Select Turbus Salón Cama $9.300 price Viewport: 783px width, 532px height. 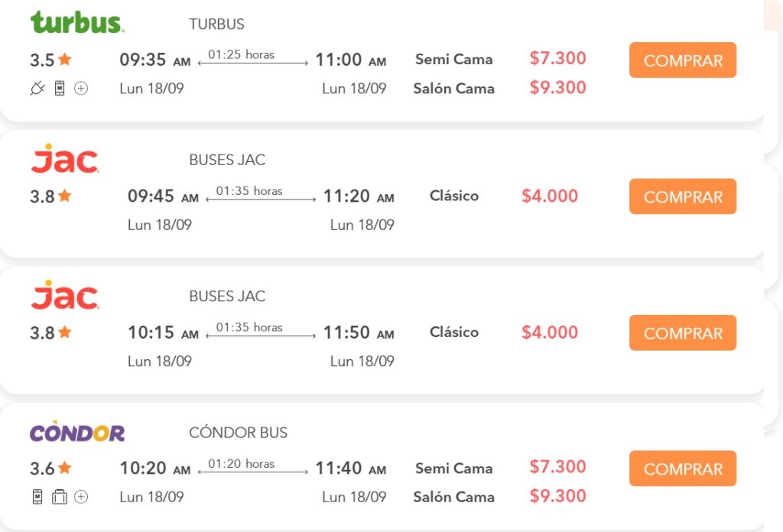pyautogui.click(x=557, y=88)
